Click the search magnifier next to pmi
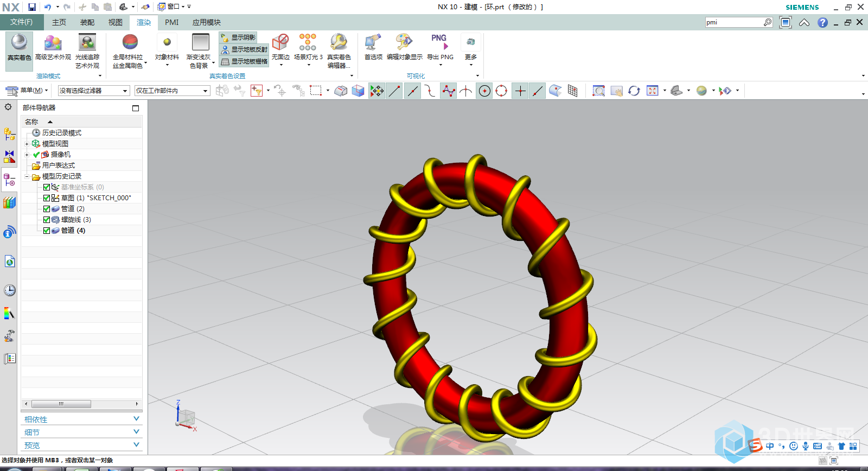Image resolution: width=868 pixels, height=471 pixels. click(x=768, y=22)
